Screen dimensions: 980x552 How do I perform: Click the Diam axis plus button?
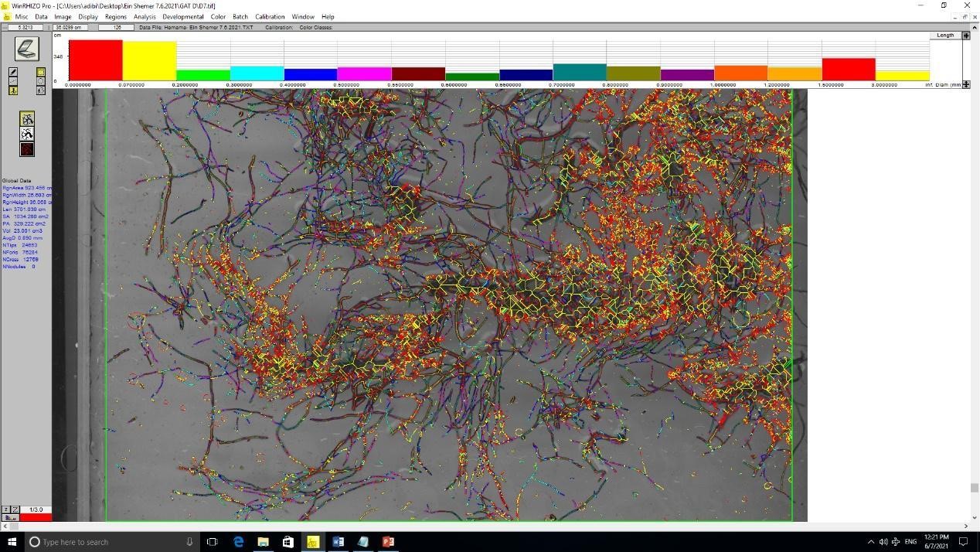pyautogui.click(x=966, y=84)
